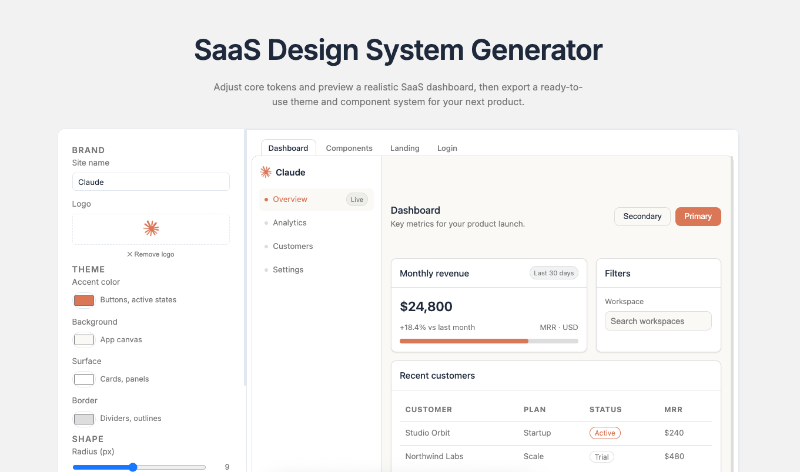The height and width of the screenshot is (472, 800).
Task: Edit the Site name input field
Action: pyautogui.click(x=151, y=182)
